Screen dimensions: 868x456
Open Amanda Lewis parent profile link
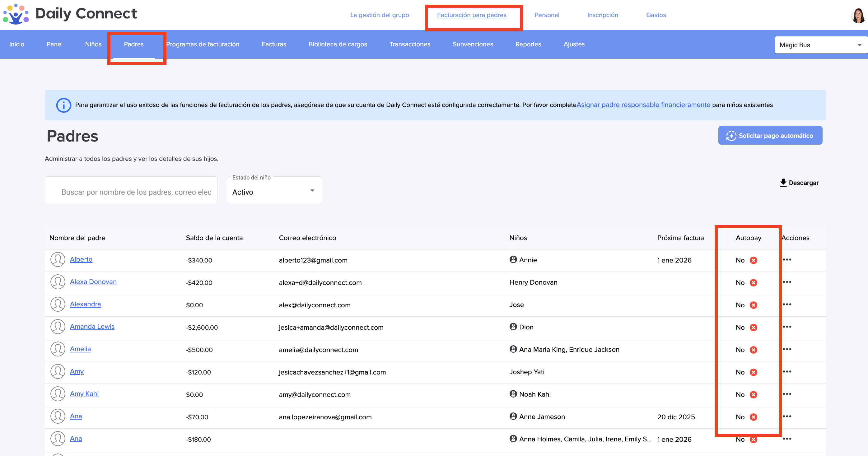point(92,326)
